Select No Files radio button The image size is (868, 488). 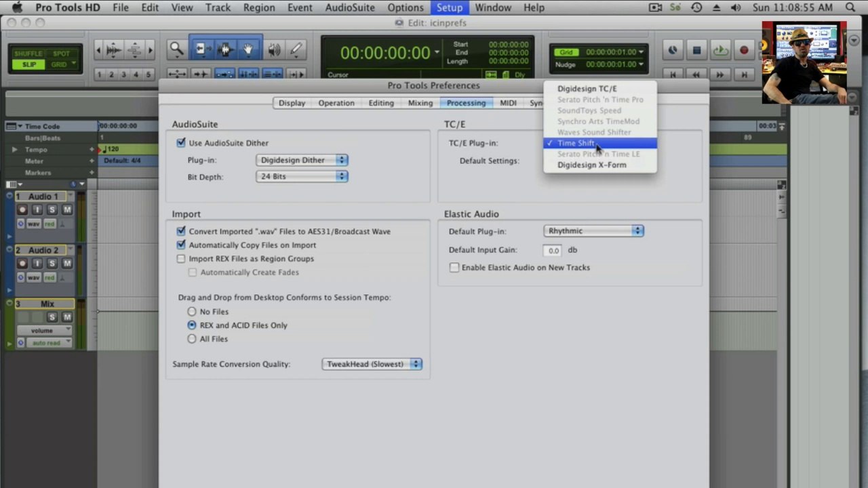[192, 312]
